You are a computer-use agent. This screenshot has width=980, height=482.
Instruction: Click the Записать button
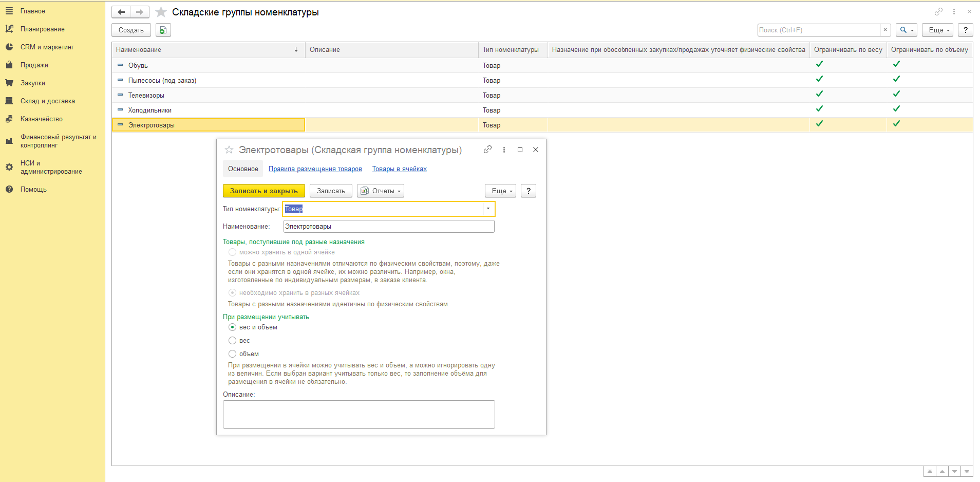point(331,191)
